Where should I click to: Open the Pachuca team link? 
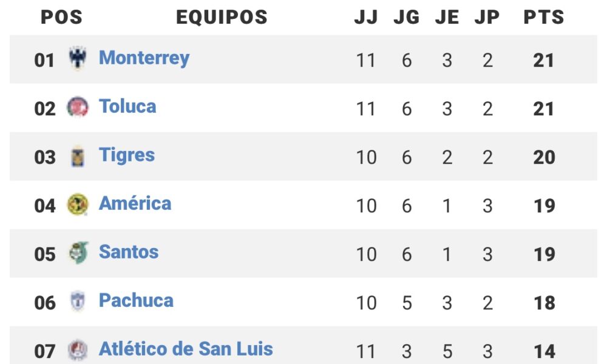(136, 300)
